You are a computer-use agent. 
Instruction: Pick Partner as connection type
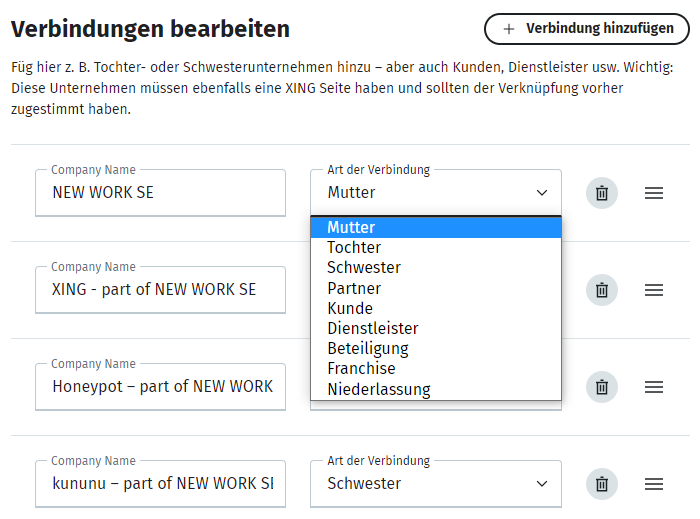click(354, 288)
